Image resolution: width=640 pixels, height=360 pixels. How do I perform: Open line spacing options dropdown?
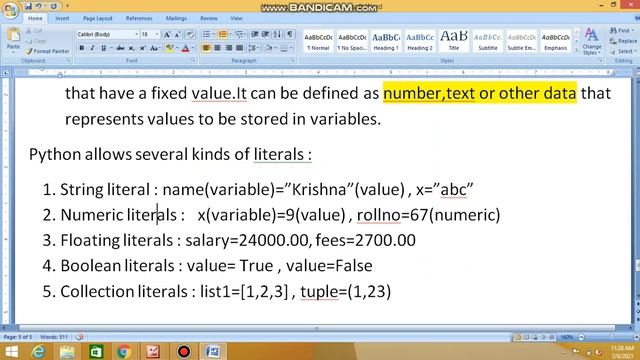pyautogui.click(x=253, y=48)
